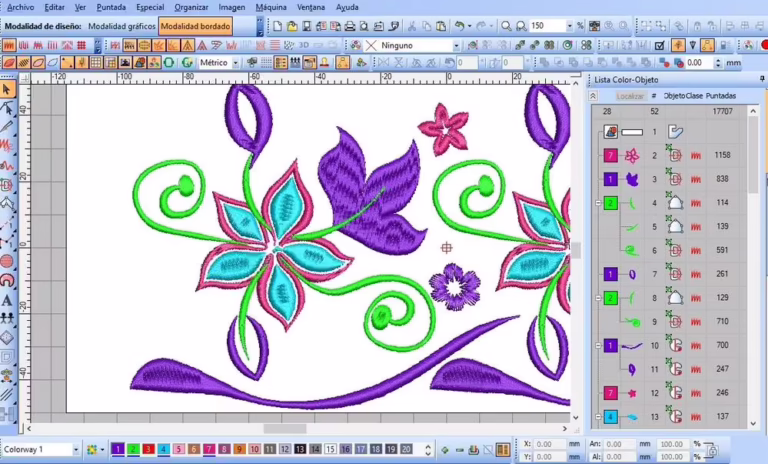Open the Métrico units dropdown
The width and height of the screenshot is (768, 464).
236,62
